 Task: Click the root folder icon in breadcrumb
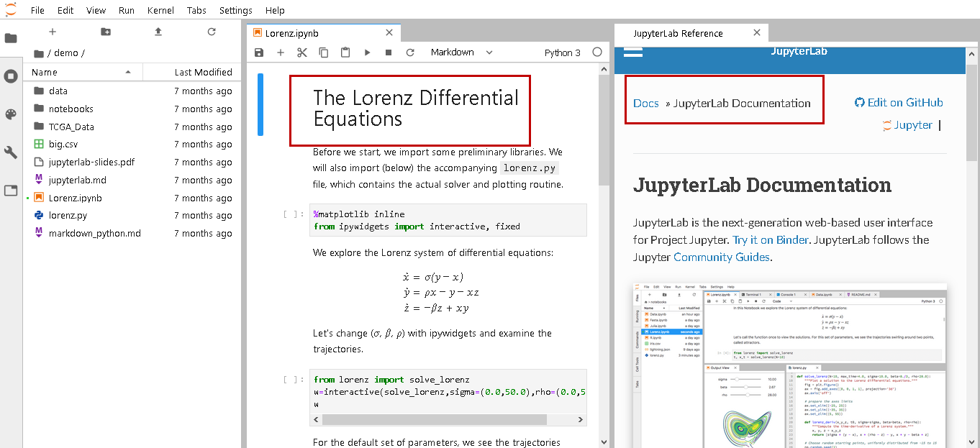tap(38, 53)
